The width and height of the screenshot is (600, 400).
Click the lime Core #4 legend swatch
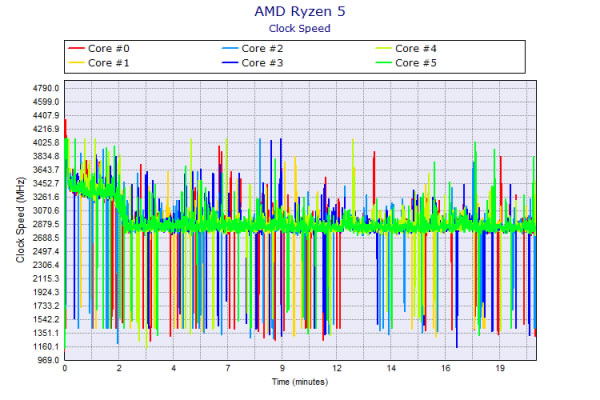[x=383, y=49]
